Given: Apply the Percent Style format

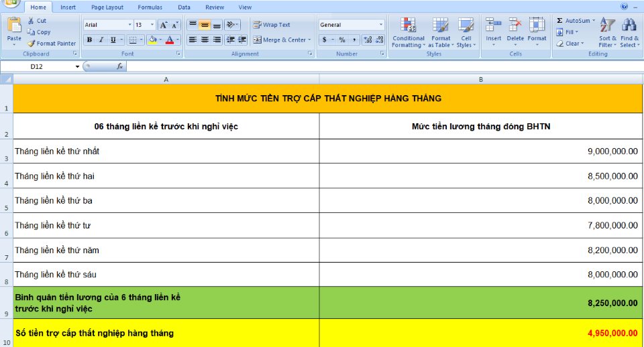Looking at the screenshot, I should click(342, 40).
